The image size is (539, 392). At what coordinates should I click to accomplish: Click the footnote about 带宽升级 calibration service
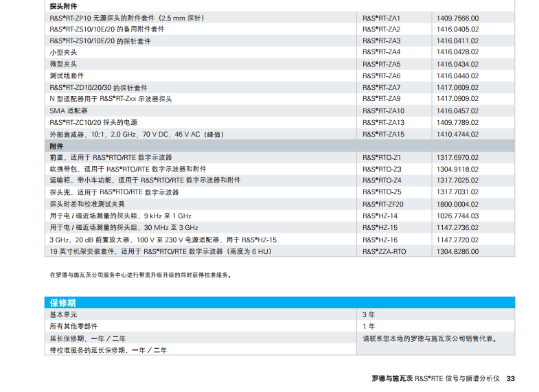pyautogui.click(x=141, y=275)
